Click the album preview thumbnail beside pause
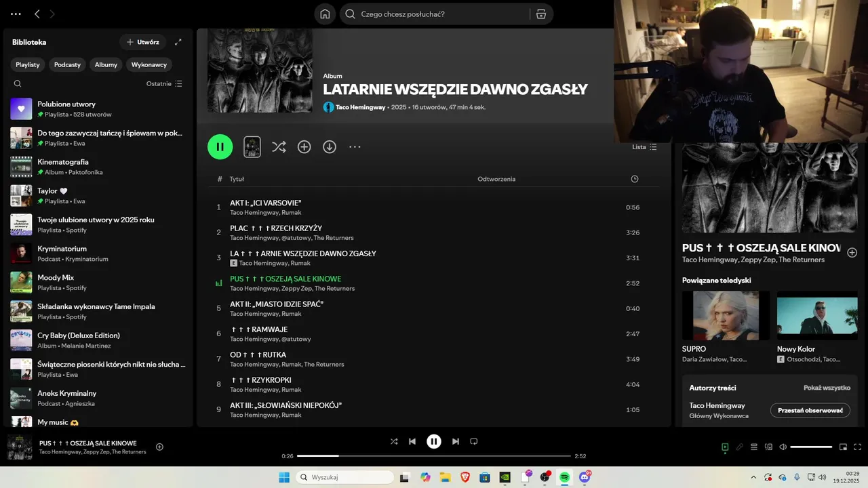 coord(252,146)
